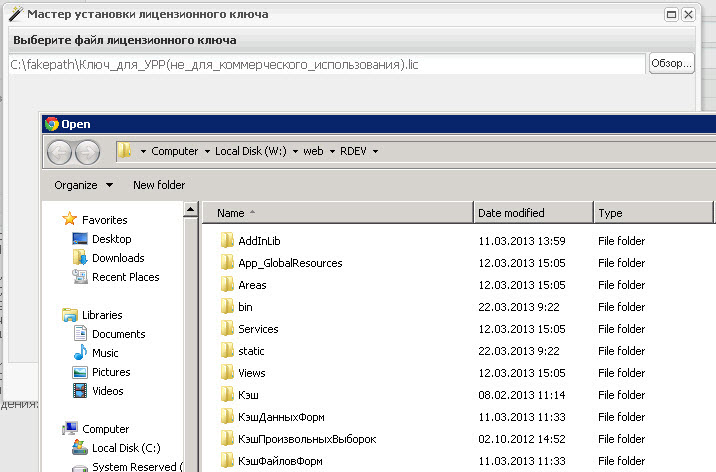The width and height of the screenshot is (716, 472).
Task: Sort by Date modified column header
Action: click(x=511, y=213)
